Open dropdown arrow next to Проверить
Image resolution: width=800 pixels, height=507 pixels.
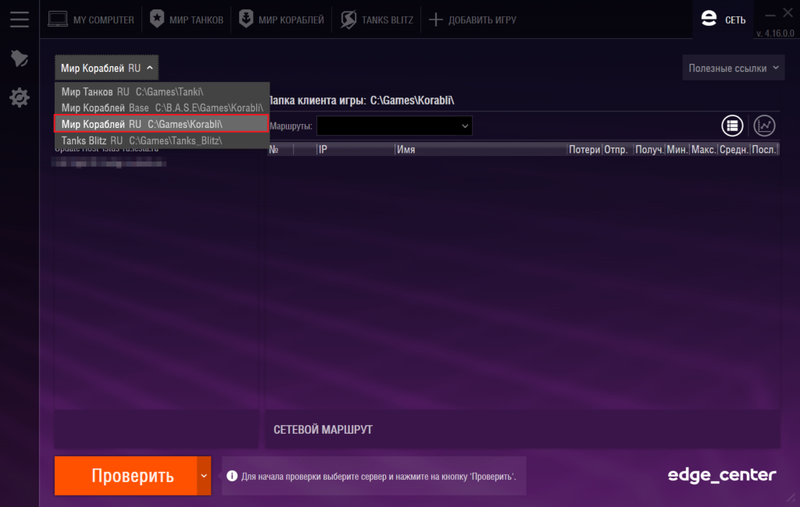204,476
